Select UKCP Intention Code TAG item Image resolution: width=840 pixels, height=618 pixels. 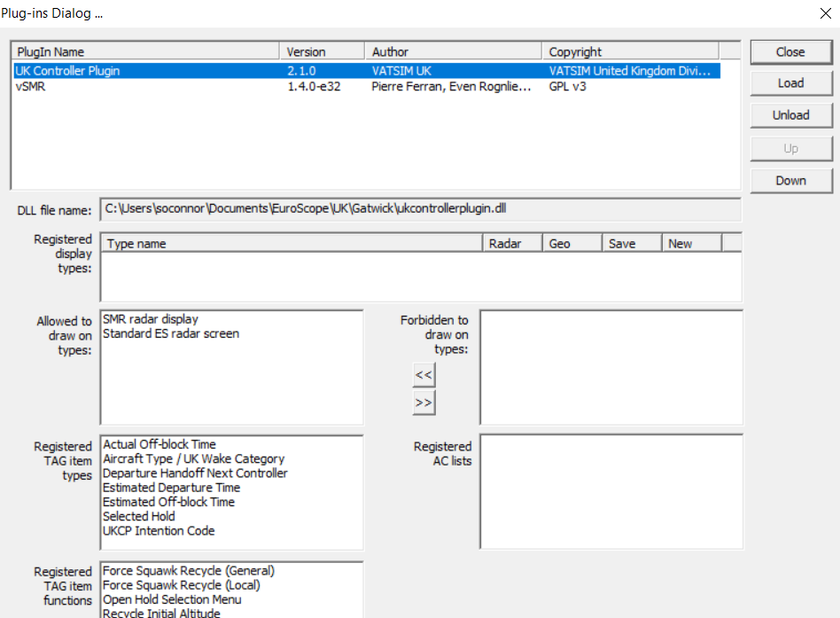pyautogui.click(x=159, y=531)
